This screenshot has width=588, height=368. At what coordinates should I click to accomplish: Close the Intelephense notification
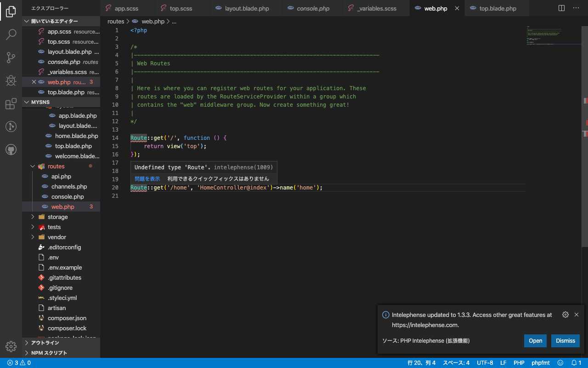tap(577, 315)
